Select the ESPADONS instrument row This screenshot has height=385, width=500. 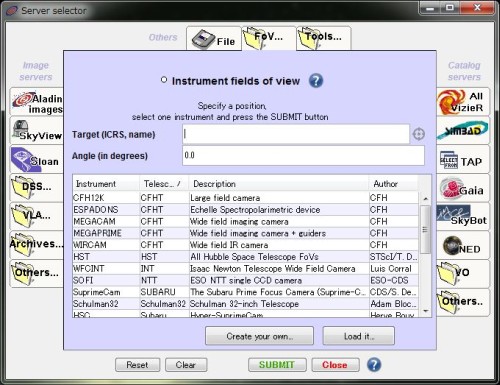tap(245, 210)
